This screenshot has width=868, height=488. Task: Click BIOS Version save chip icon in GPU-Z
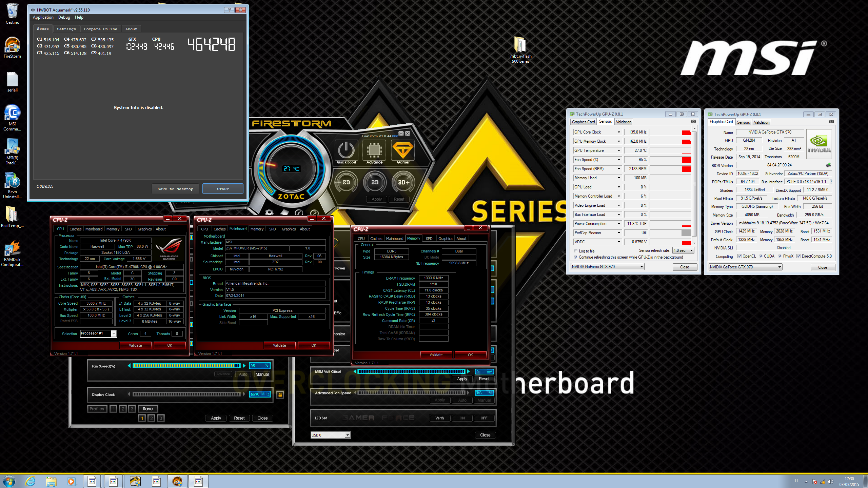click(828, 165)
